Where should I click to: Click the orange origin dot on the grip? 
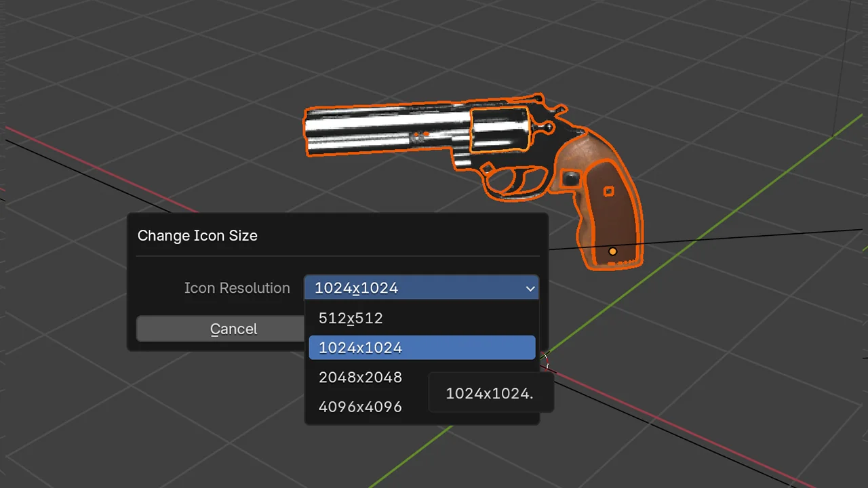coord(612,251)
